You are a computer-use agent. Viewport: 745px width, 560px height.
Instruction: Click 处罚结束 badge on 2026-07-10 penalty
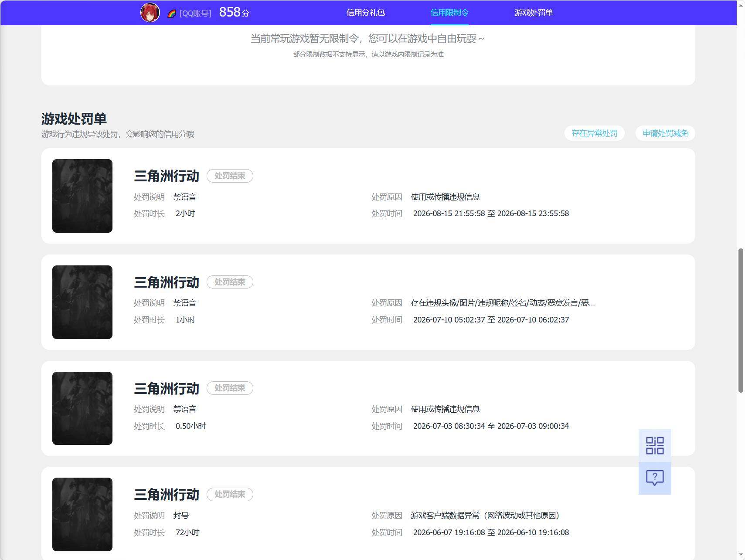[230, 282]
